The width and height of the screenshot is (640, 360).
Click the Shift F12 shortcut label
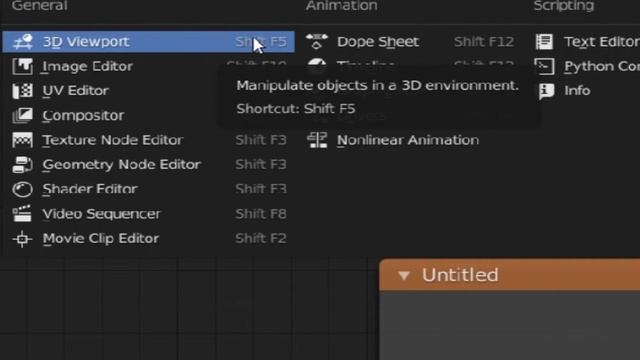(484, 42)
